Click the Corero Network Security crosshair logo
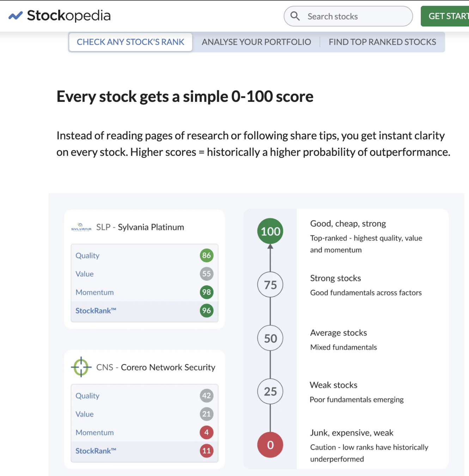Viewport: 469px width, 476px height. point(81,367)
